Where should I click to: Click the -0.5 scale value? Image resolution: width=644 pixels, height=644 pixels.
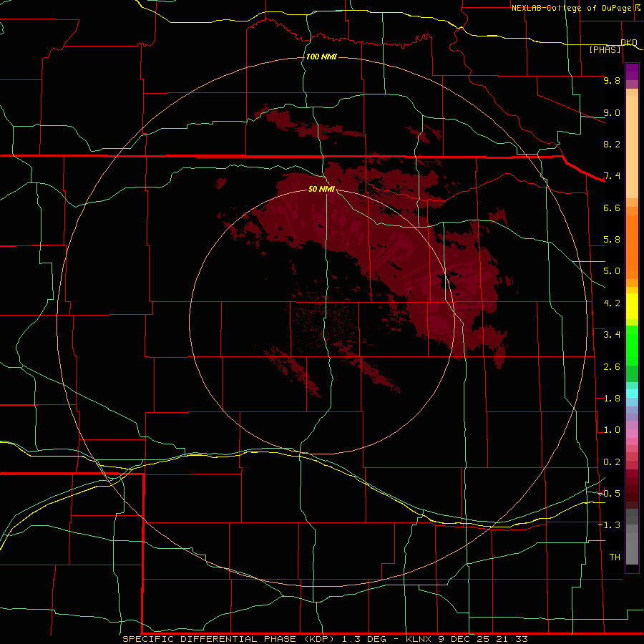coord(609,493)
